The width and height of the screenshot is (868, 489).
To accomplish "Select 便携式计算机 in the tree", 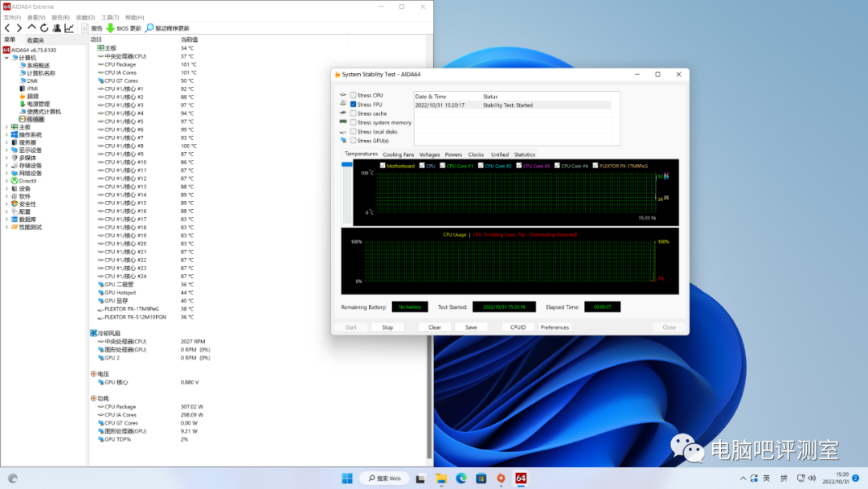I will pyautogui.click(x=43, y=112).
